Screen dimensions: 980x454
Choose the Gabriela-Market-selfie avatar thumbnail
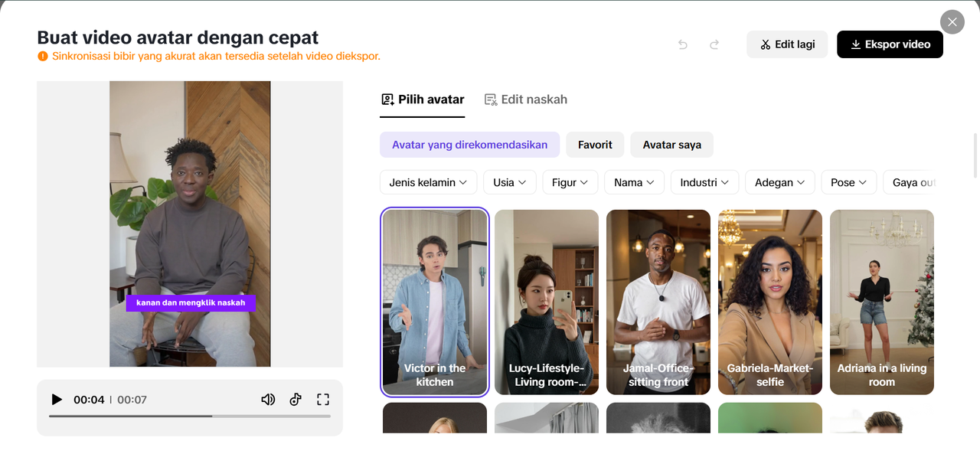tap(769, 302)
